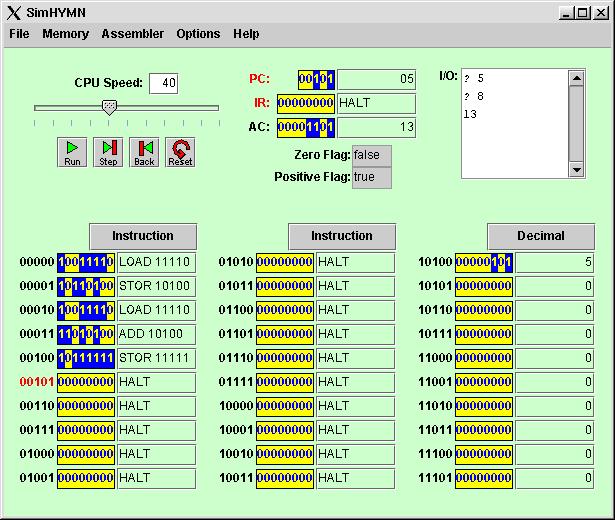The image size is (615, 520).
Task: Click the address label 01110
Action: coord(236,358)
